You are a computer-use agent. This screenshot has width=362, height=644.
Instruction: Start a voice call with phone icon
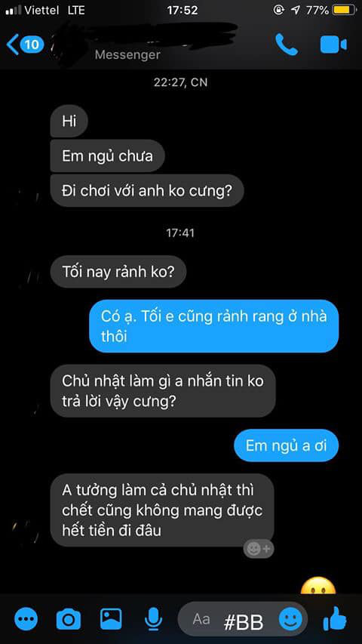point(287,44)
